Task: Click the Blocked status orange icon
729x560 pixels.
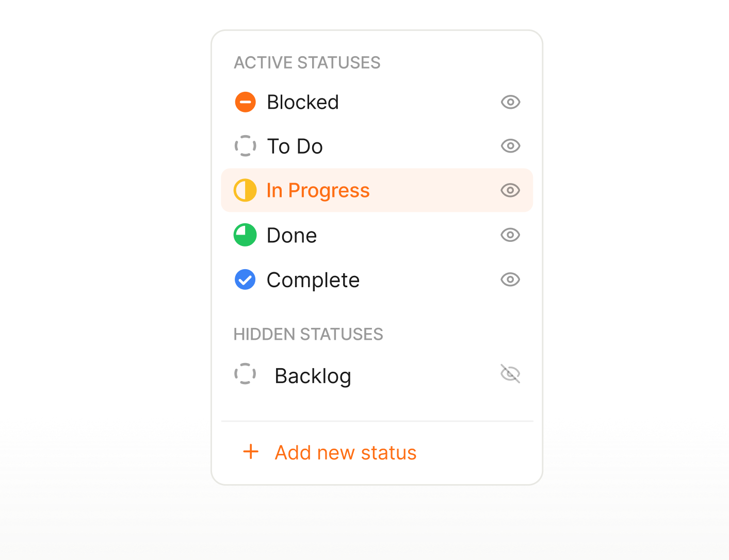Action: tap(245, 102)
